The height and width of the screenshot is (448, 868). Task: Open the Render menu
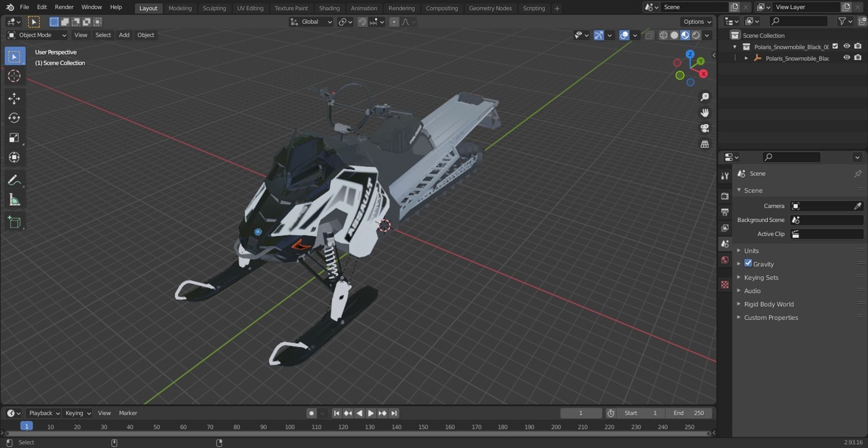(64, 7)
